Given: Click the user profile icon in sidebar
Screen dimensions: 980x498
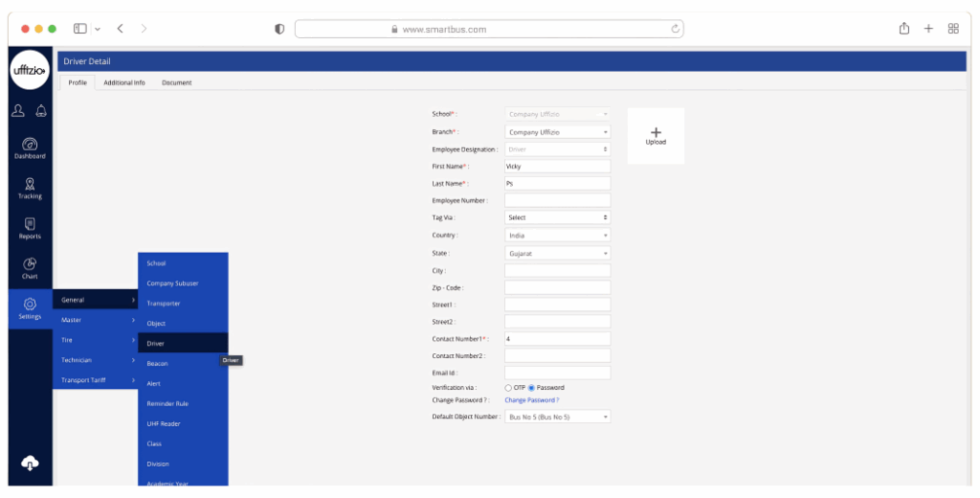Looking at the screenshot, I should click(x=18, y=110).
